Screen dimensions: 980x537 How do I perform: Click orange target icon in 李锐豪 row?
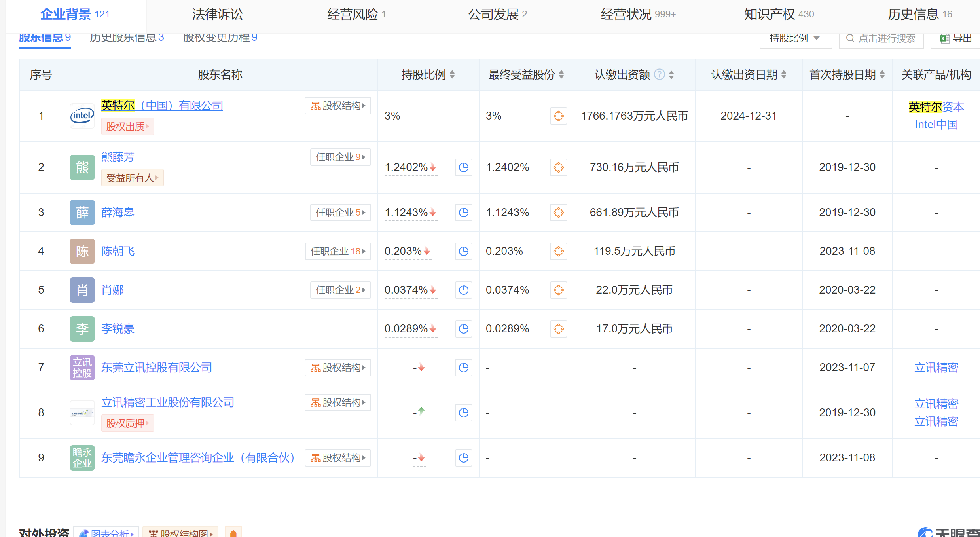[x=558, y=329]
